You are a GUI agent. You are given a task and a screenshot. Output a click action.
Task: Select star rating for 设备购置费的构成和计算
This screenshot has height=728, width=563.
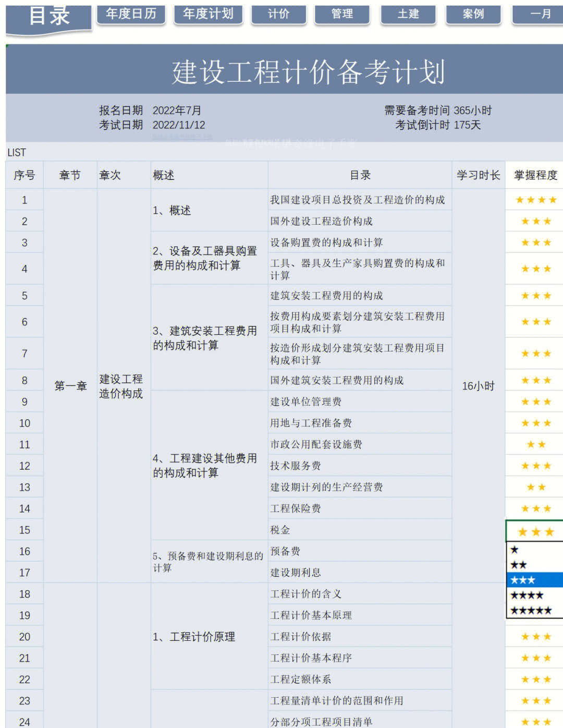tap(535, 242)
